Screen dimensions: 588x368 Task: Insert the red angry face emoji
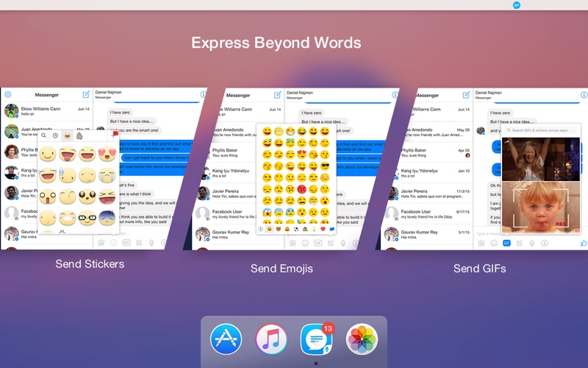pyautogui.click(x=302, y=189)
